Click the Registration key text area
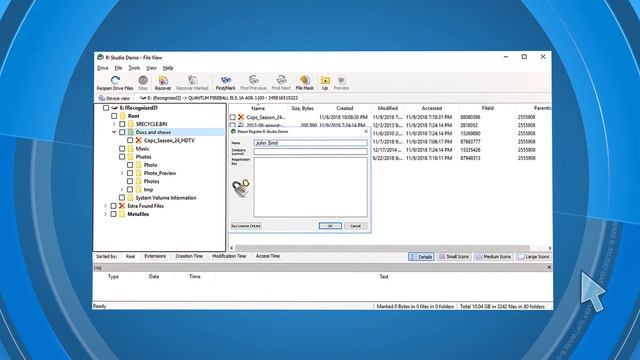This screenshot has width=640, height=360. [x=310, y=187]
